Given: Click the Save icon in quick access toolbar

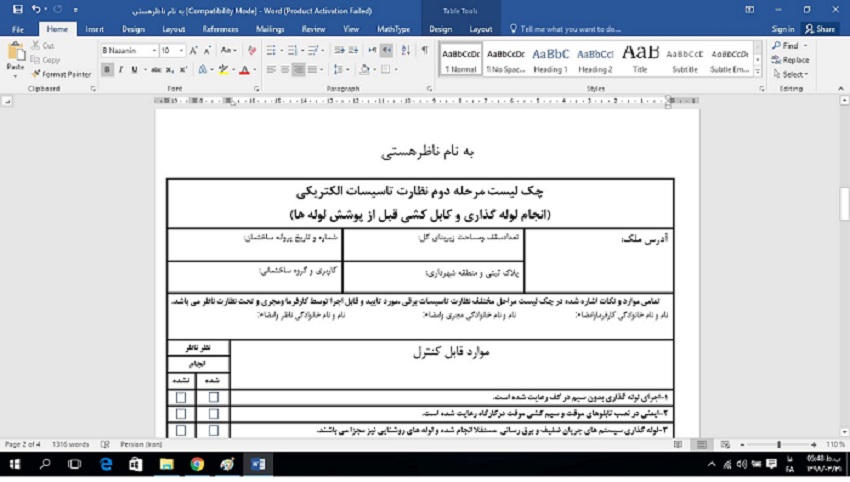Looking at the screenshot, I should pyautogui.click(x=17, y=9).
